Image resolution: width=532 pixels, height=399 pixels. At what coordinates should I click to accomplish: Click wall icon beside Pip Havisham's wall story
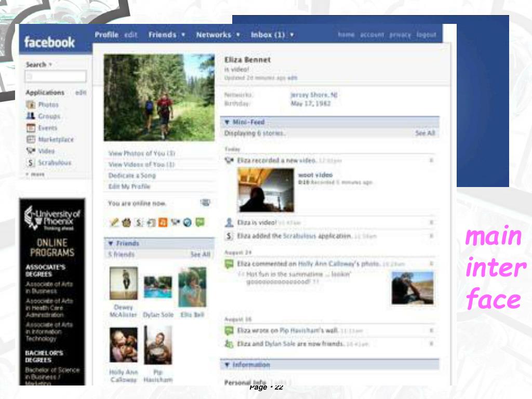tap(229, 330)
